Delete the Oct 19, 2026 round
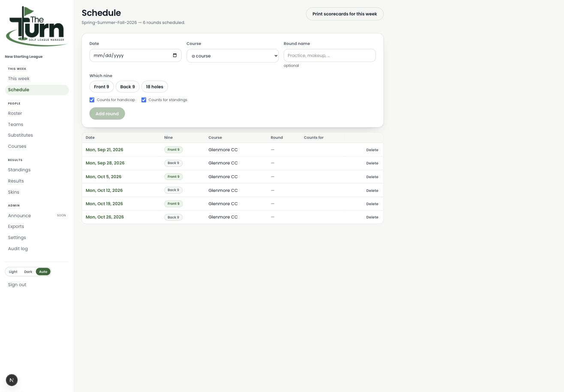 pos(372,204)
